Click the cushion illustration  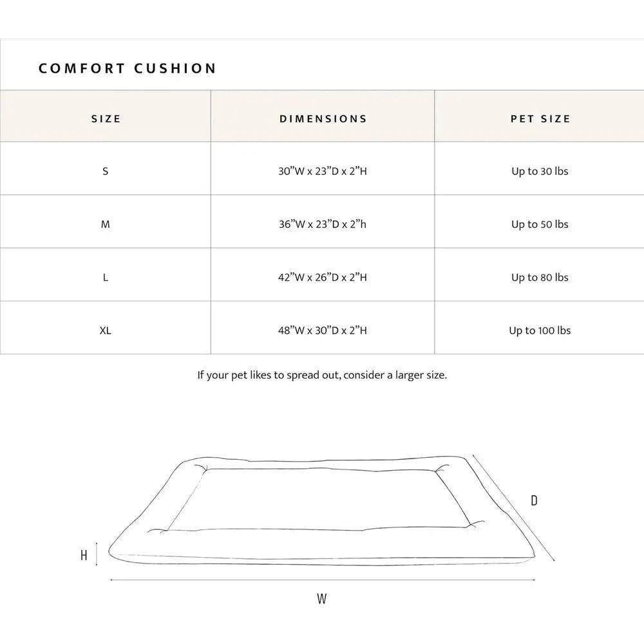pyautogui.click(x=322, y=511)
